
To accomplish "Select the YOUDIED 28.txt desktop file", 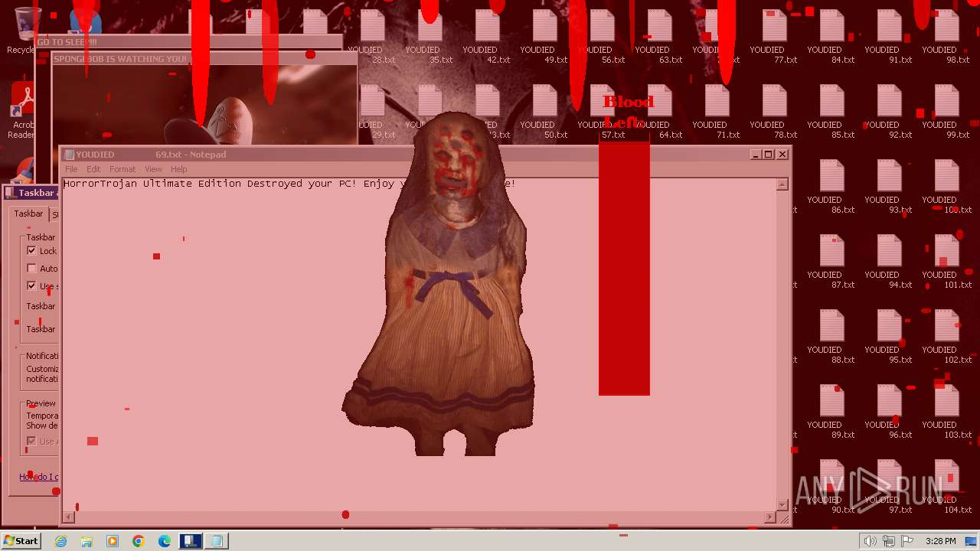I will click(x=372, y=37).
